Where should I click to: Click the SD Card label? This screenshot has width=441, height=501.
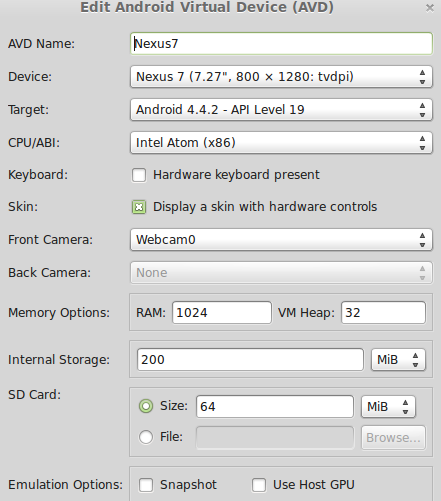[35, 395]
